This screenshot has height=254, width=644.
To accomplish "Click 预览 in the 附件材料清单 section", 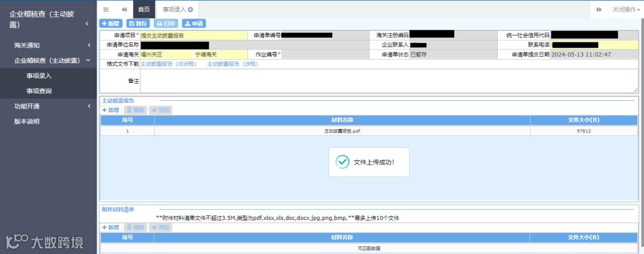I will (x=160, y=227).
